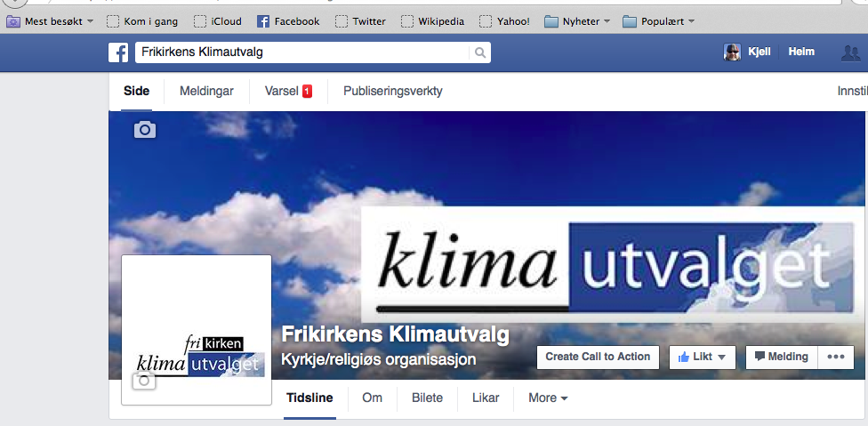This screenshot has height=426, width=868.
Task: Expand the Populært bookmarks folder
Action: (658, 21)
